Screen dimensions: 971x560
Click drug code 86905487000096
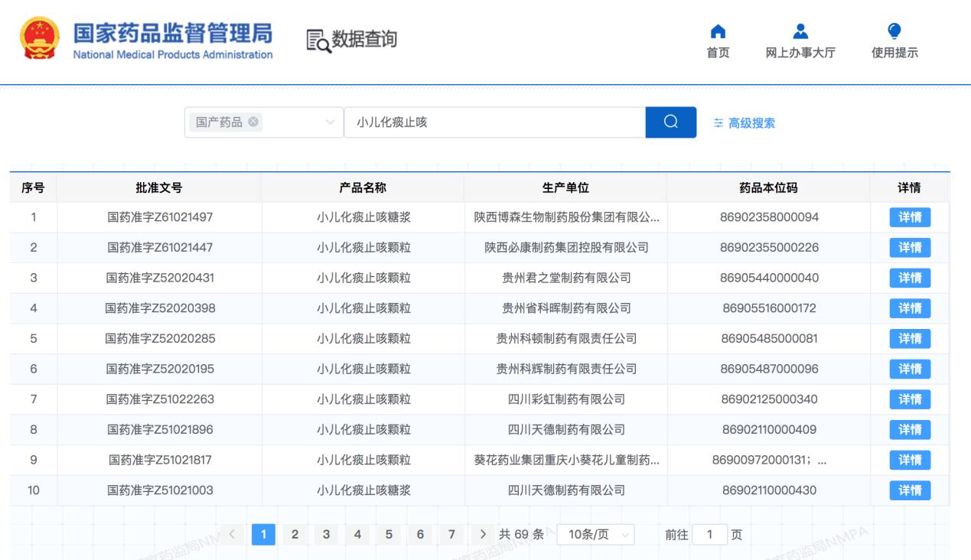click(x=769, y=369)
